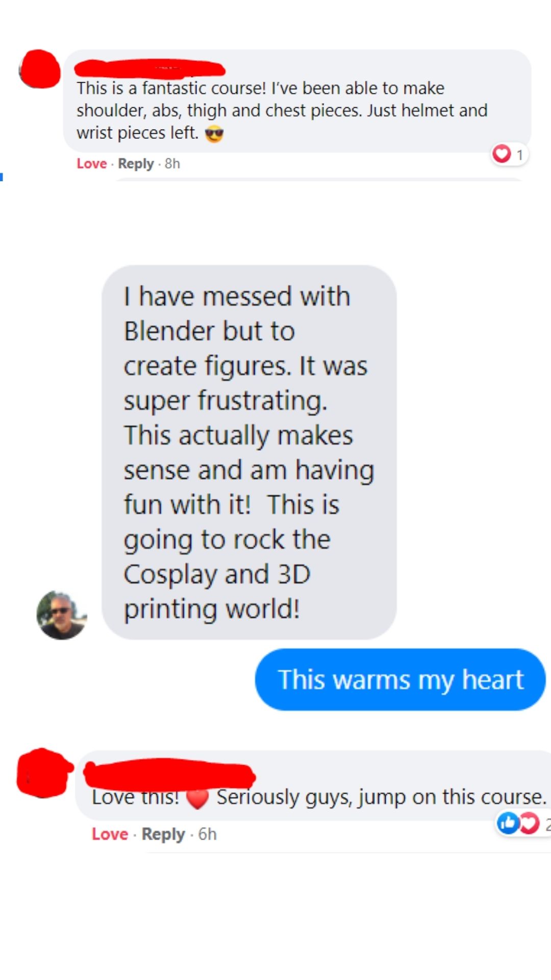This screenshot has height=980, width=551.
Task: Click the redacted name of the bottom commenter
Action: [x=169, y=774]
